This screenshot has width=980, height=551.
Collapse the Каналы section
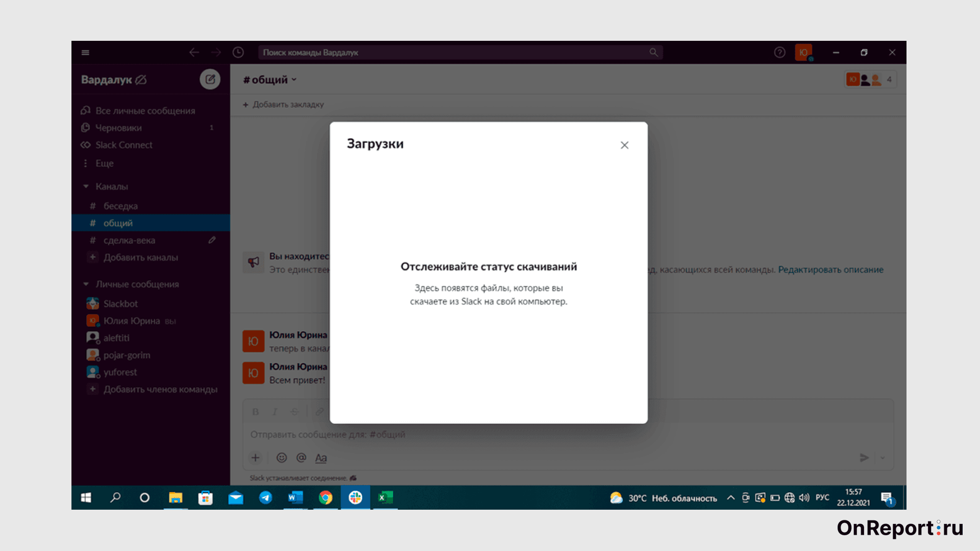(86, 187)
